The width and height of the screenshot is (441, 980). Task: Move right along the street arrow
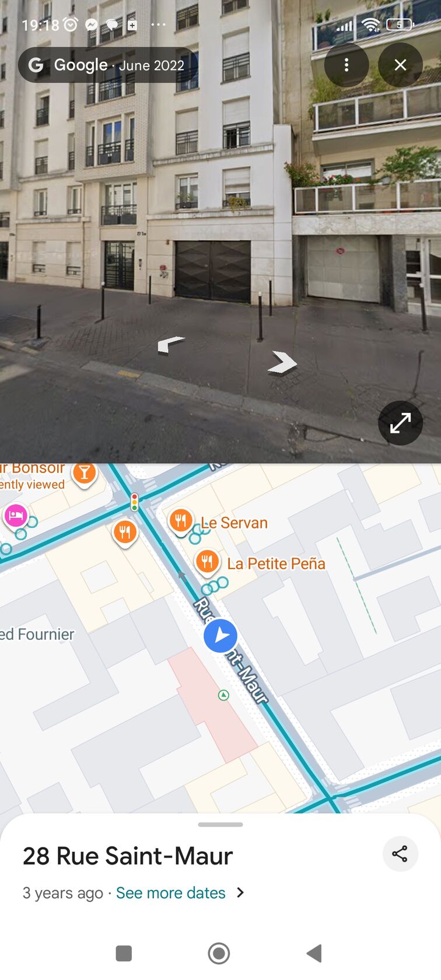[x=283, y=362]
